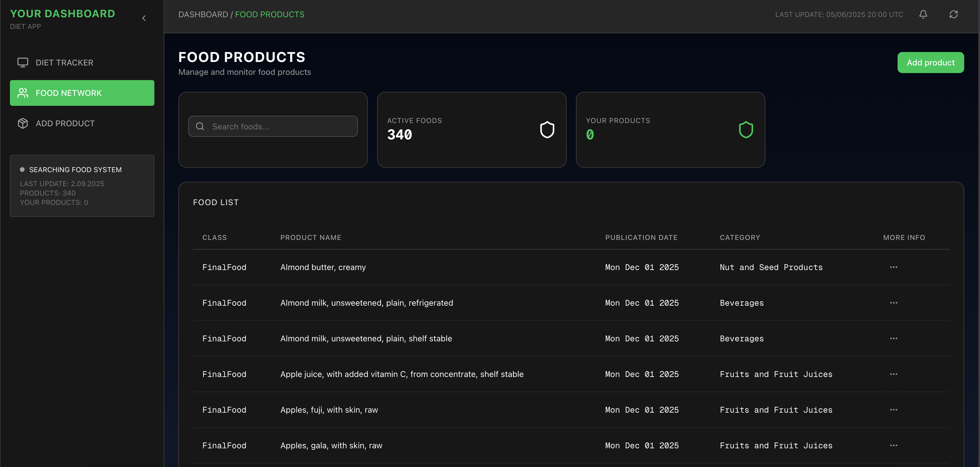Open the Food Products breadcrumb link
The width and height of the screenshot is (980, 467).
(270, 14)
